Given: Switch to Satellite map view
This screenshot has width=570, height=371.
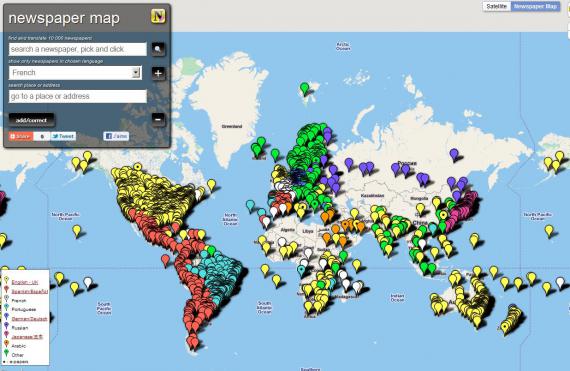Looking at the screenshot, I should point(496,6).
